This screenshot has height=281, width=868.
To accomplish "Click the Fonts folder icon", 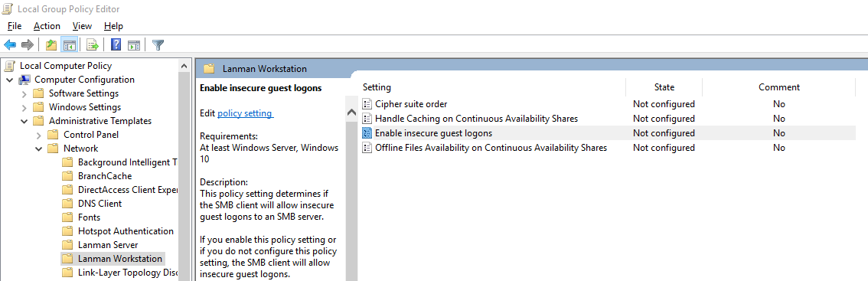I will click(68, 217).
